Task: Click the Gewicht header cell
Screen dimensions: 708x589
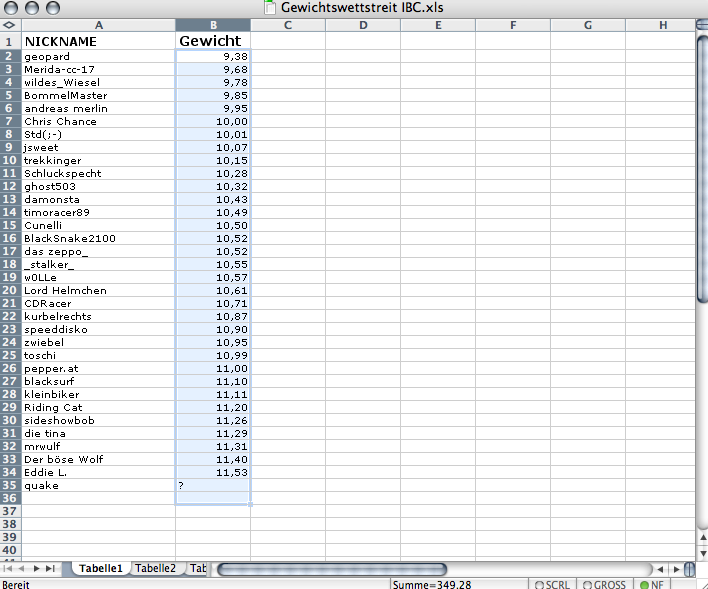Action: (213, 41)
